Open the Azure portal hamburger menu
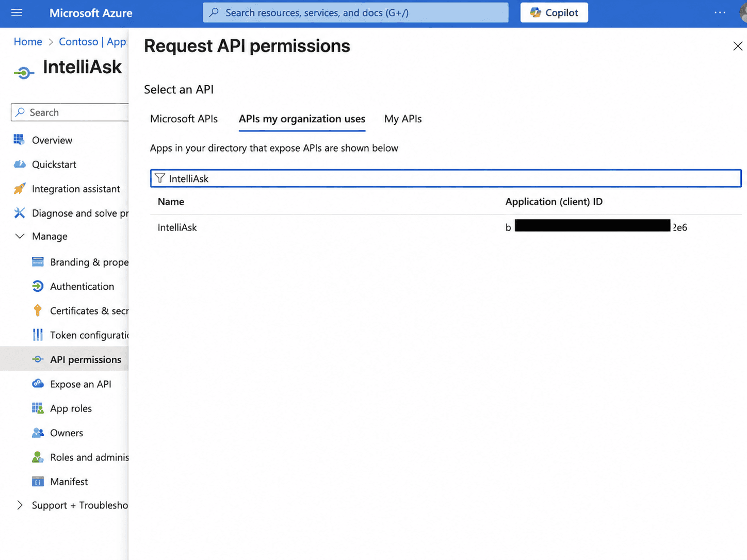 17,12
